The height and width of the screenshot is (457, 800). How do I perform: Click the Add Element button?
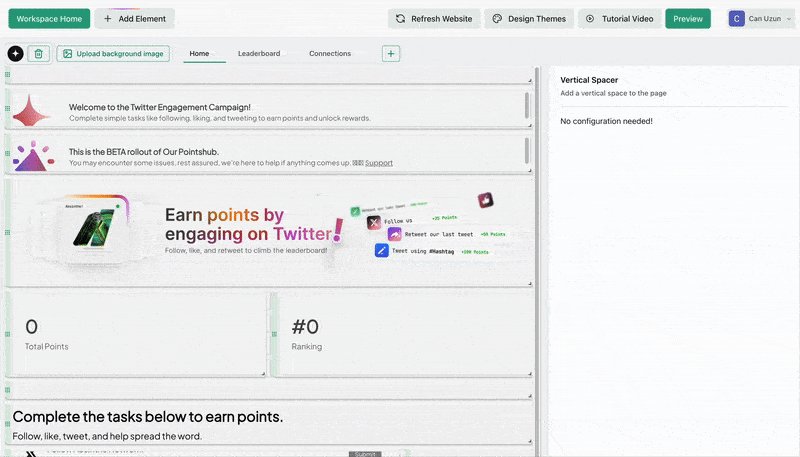pyautogui.click(x=135, y=19)
